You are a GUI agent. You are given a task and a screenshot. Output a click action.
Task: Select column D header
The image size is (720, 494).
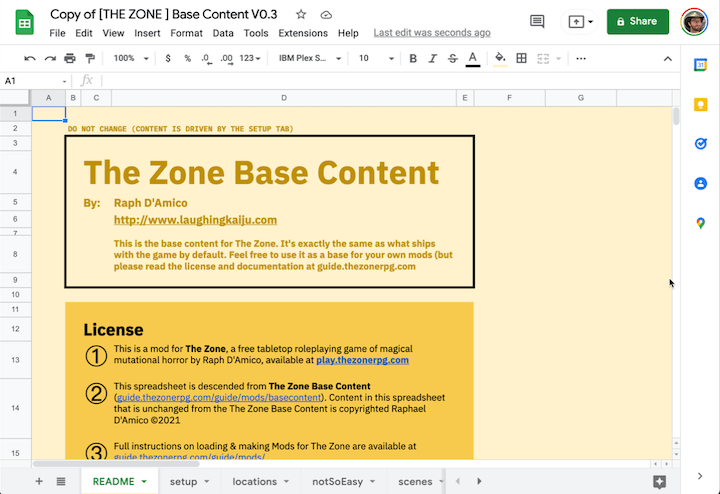(x=284, y=98)
